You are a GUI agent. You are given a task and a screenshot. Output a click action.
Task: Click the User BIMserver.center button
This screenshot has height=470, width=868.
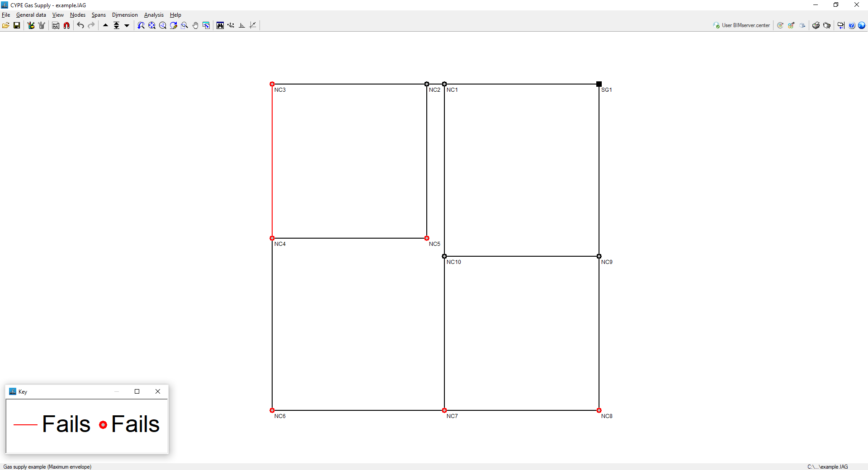[741, 25]
